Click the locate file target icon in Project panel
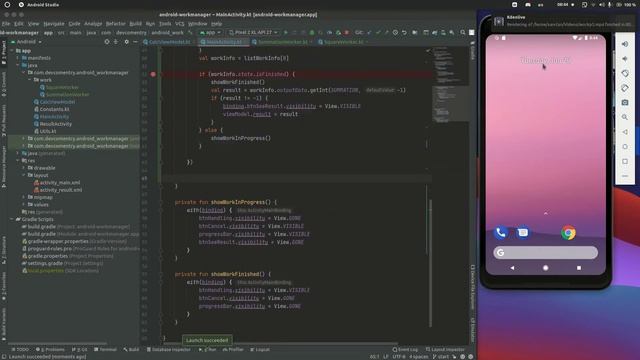Viewport: 640px width, 360px height. [107, 42]
